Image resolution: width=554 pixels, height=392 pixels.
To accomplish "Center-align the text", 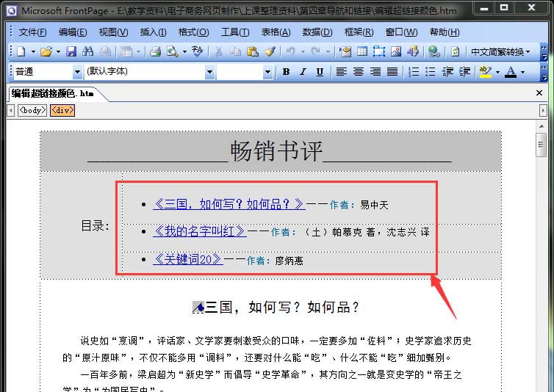I will pyautogui.click(x=359, y=72).
